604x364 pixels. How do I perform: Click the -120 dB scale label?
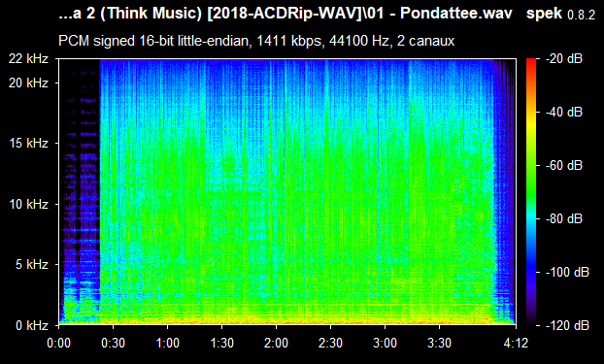pyautogui.click(x=567, y=325)
